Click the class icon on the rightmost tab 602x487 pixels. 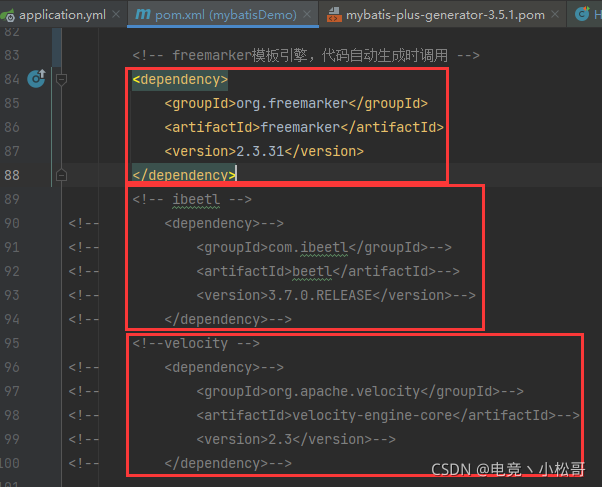tap(582, 14)
